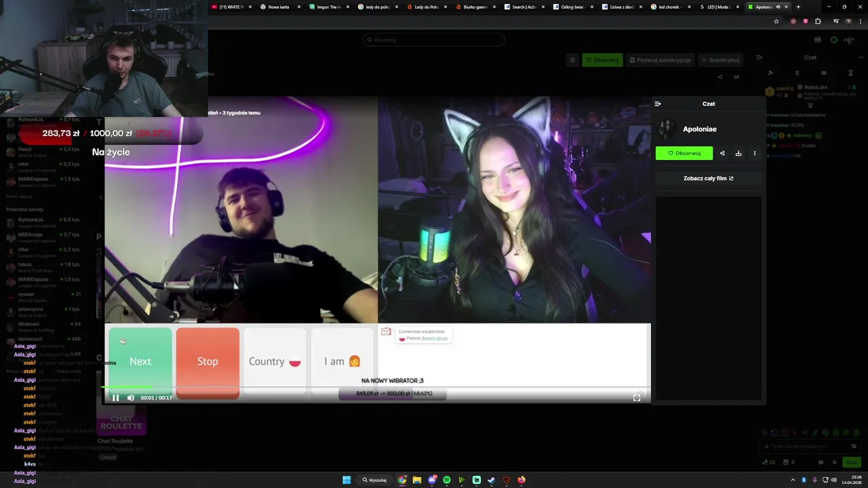
Task: Click the taskbar Wyszukaj search box
Action: pos(375,480)
